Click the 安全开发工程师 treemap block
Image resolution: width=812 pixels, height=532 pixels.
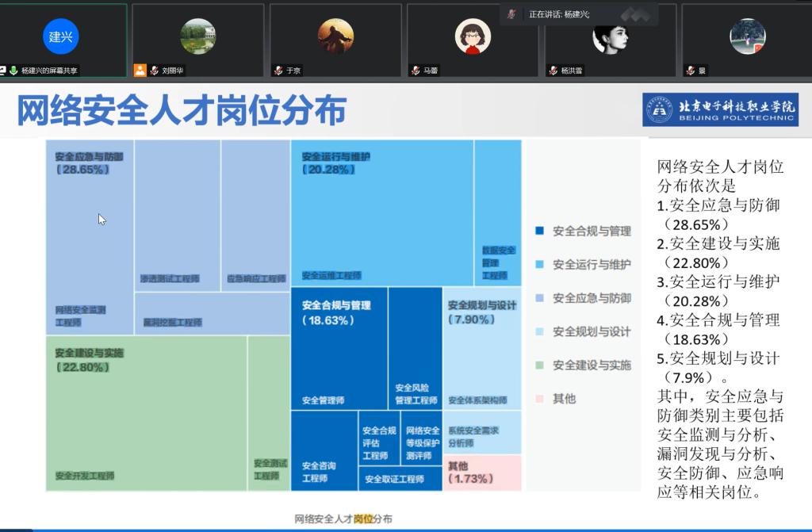coord(147,412)
